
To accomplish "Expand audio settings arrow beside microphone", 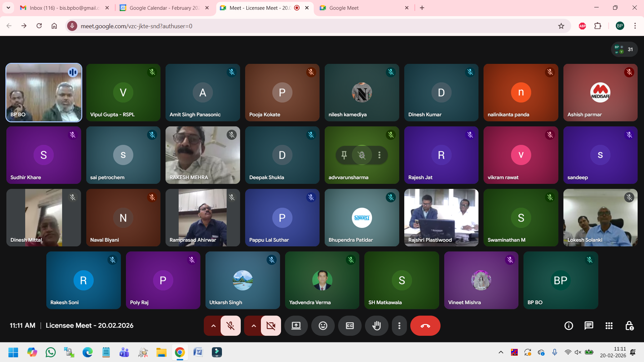I will (213, 325).
